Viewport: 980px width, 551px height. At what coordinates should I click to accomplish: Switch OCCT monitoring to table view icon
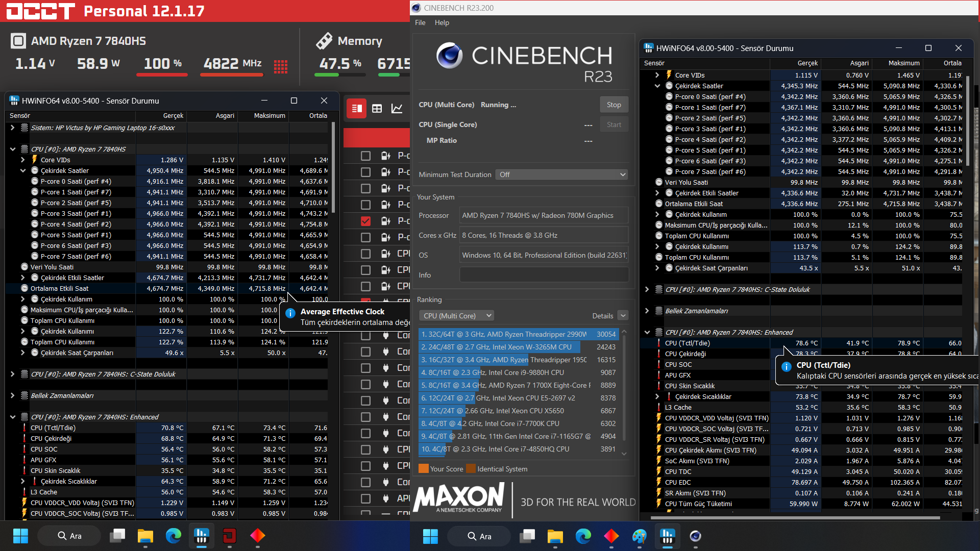[377, 108]
